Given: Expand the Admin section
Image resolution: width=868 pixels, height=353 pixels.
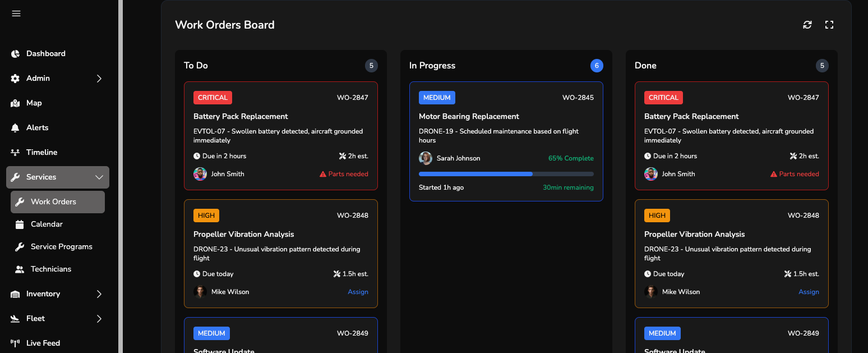Looking at the screenshot, I should [x=56, y=78].
